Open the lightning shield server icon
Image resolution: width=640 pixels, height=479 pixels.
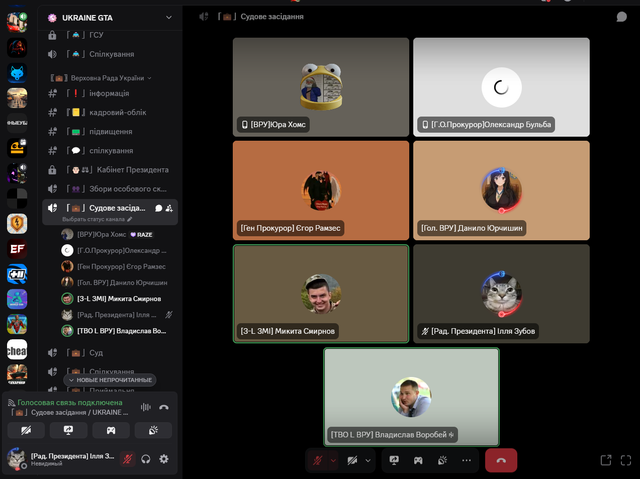click(x=17, y=224)
